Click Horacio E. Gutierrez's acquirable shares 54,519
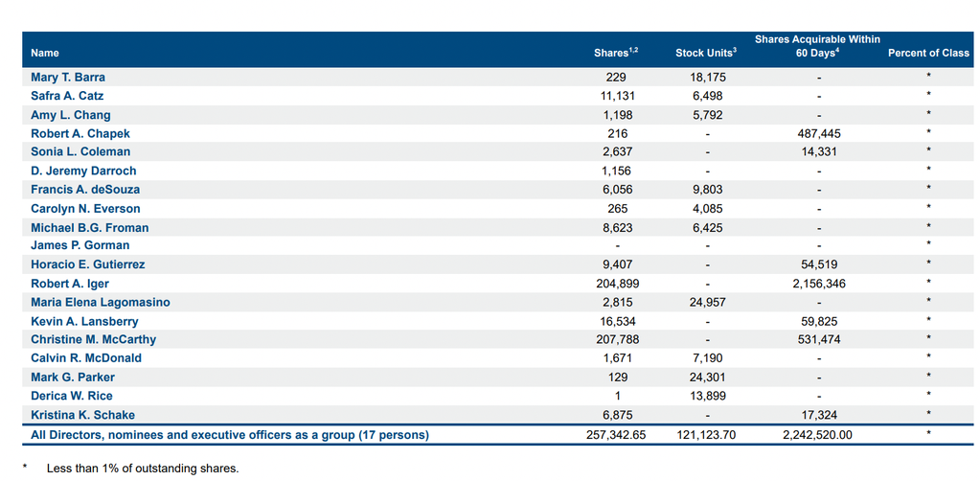 point(819,264)
